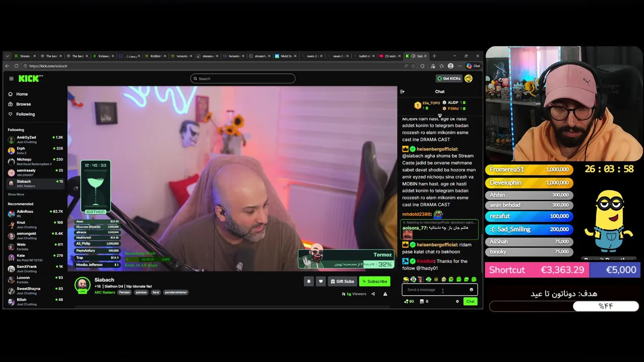
Task: Click Get KICKs button
Action: coord(449,78)
